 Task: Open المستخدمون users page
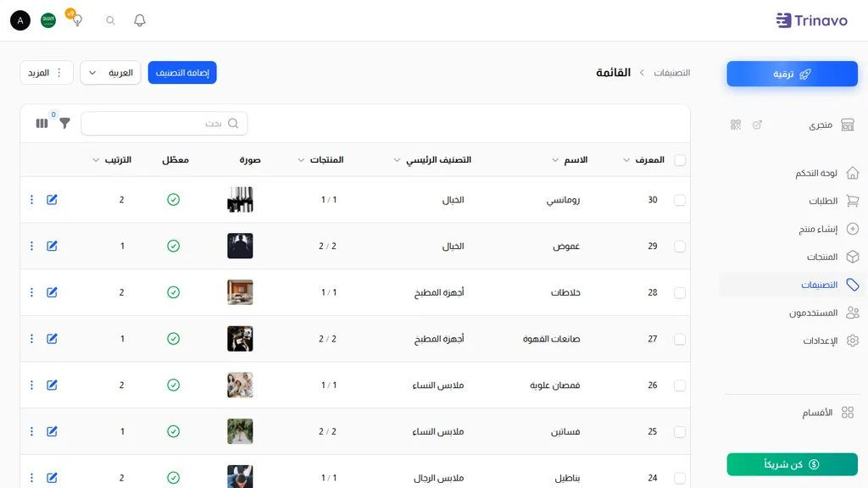tap(824, 313)
